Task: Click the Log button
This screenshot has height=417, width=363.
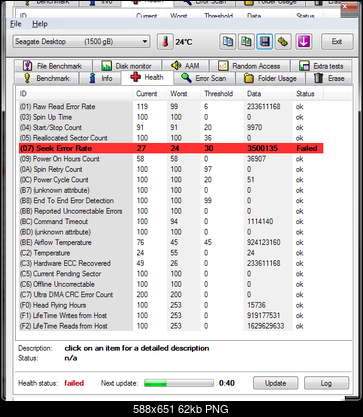Action: coord(326,383)
